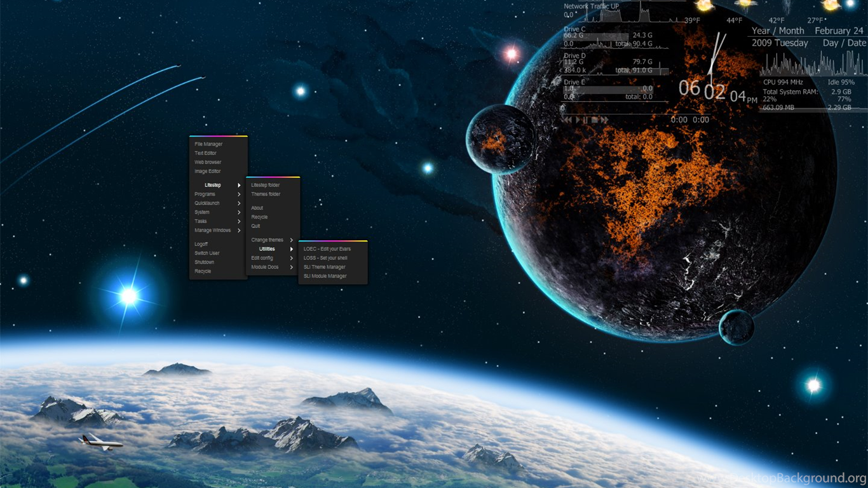Open File Manager from the menu
The height and width of the screenshot is (488, 868).
pyautogui.click(x=209, y=144)
